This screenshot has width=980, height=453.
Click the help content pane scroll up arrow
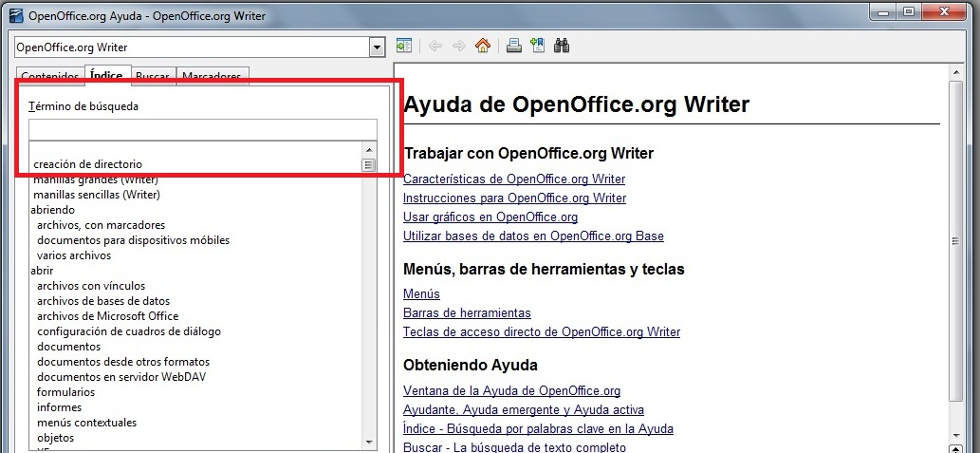[955, 72]
